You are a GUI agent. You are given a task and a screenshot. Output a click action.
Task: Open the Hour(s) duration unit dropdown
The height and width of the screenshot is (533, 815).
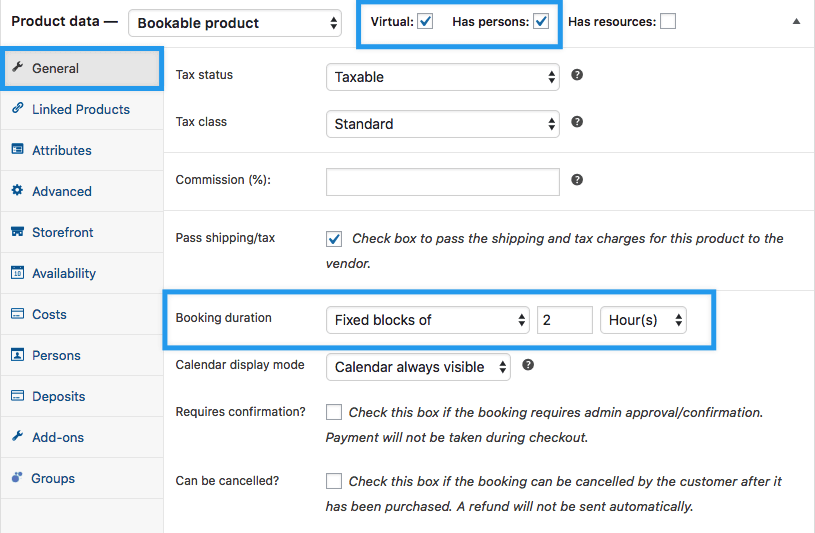pyautogui.click(x=643, y=320)
